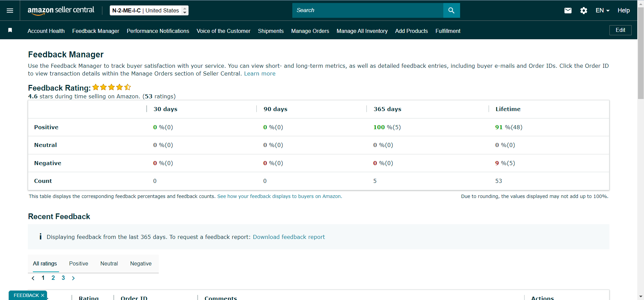Click the vertical scrollbar thumb
The image size is (644, 300).
pyautogui.click(x=641, y=53)
